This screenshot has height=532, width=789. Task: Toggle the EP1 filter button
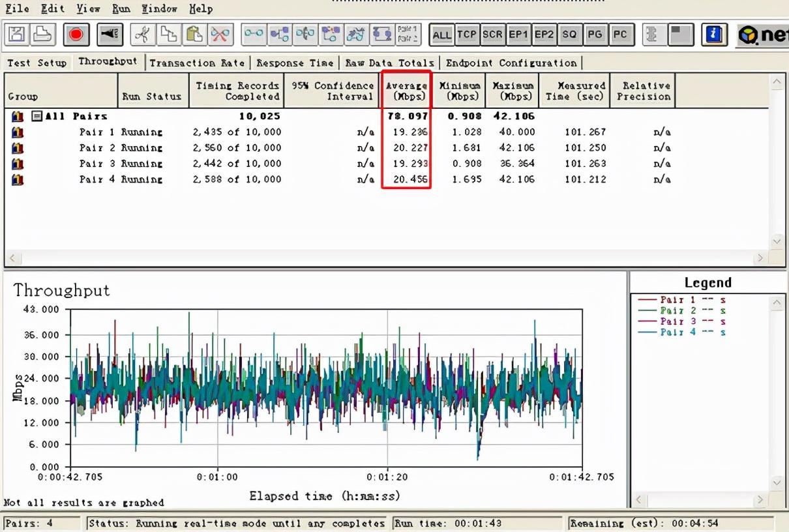click(x=518, y=35)
